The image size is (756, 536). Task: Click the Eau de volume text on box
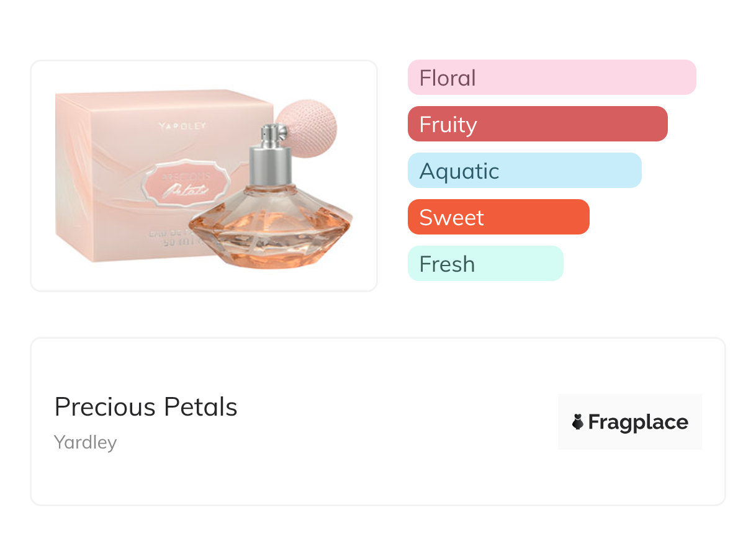[180, 238]
